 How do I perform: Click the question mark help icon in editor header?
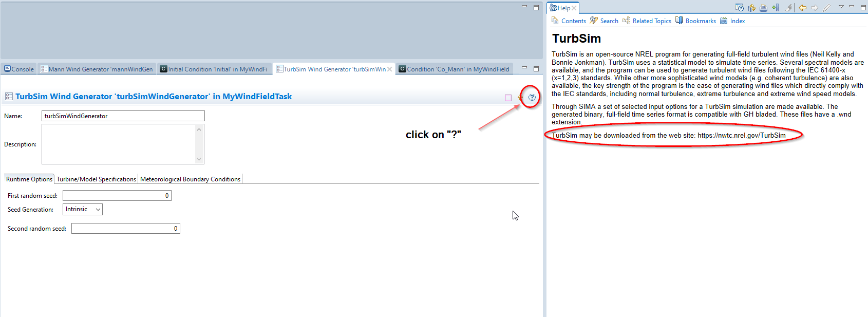coord(532,97)
